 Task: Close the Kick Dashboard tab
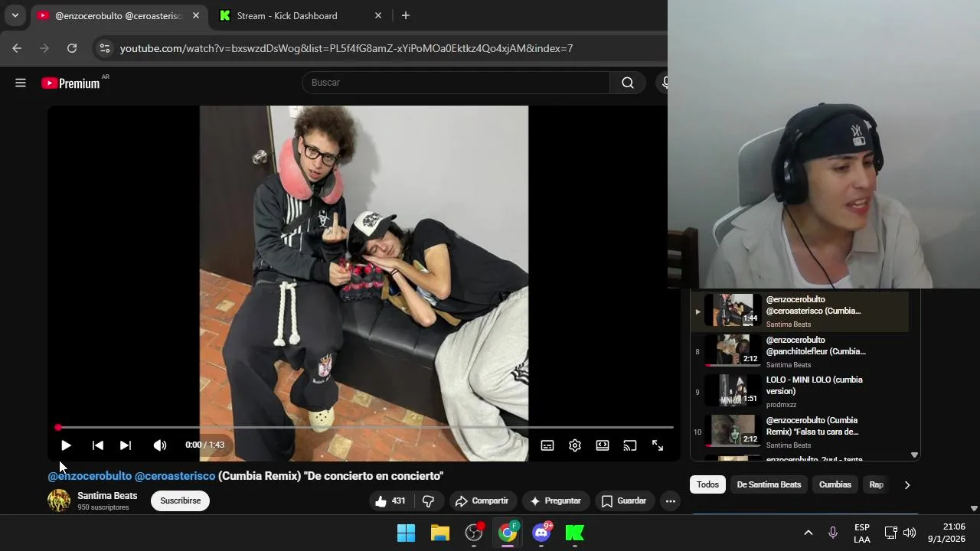[377, 15]
